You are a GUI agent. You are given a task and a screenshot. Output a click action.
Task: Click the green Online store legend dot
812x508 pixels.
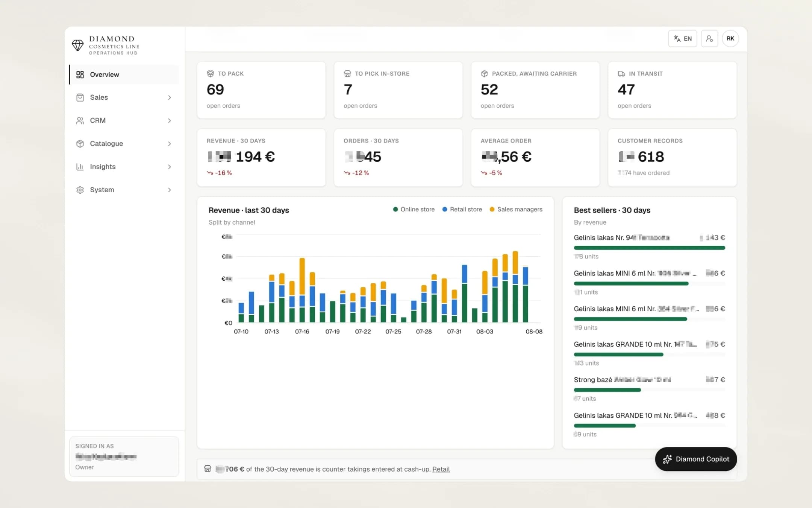click(395, 209)
